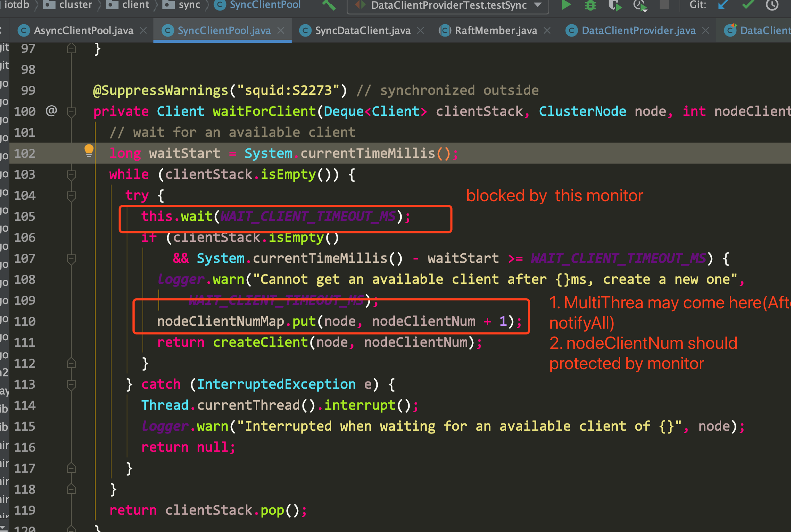Switch to the AsyncClientPool.java tab
The image size is (791, 532).
(83, 30)
